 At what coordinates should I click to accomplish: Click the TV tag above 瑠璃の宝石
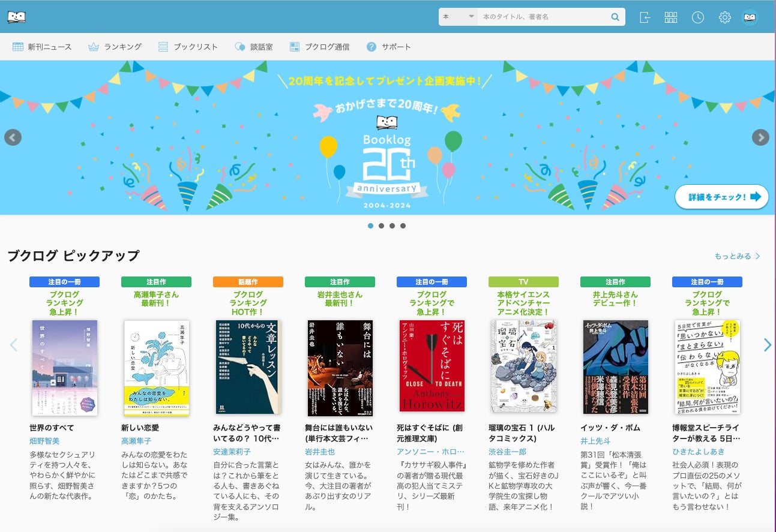click(x=523, y=282)
